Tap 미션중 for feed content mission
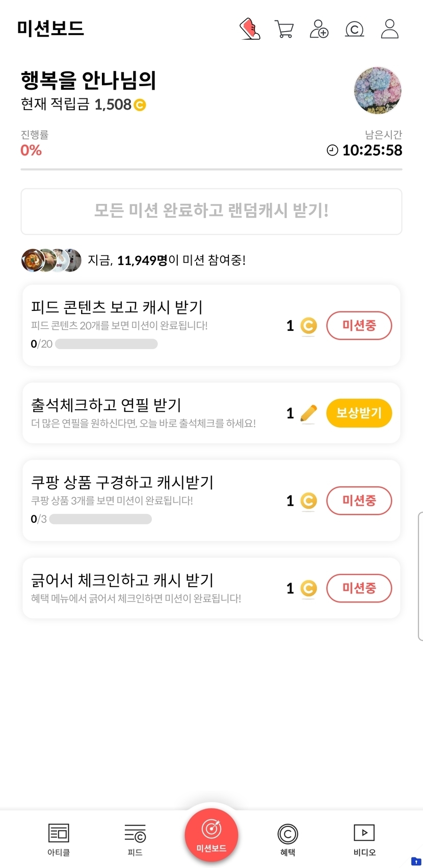 [359, 326]
